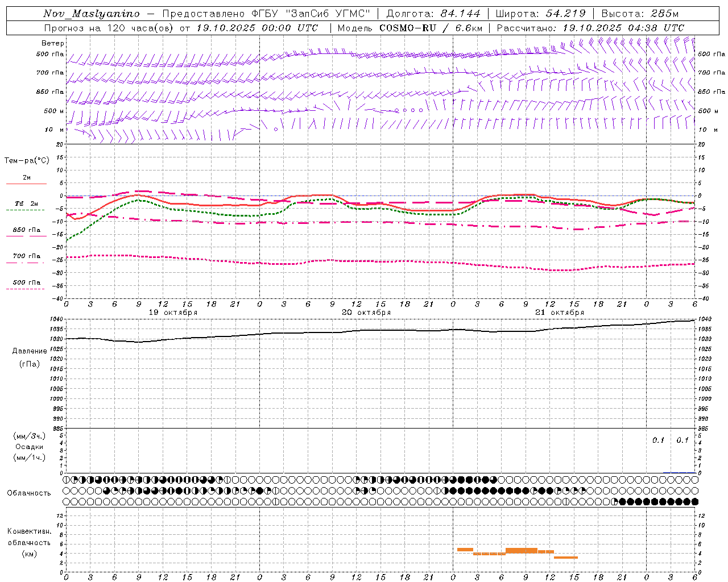The image size is (728, 582).
Task: Click the latitude value 54.219
Action: coord(566,14)
